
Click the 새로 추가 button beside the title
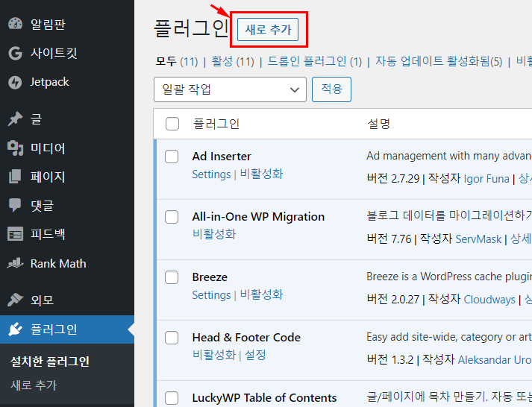point(268,30)
